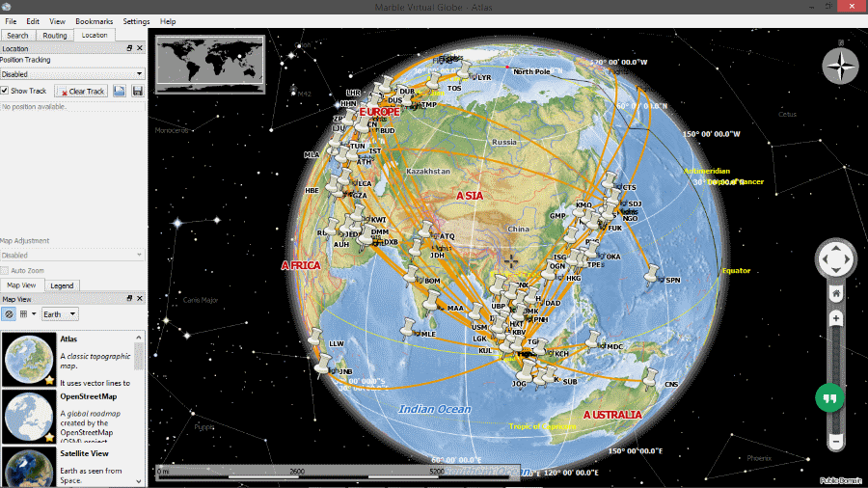Click the Marble application icon in title bar

[x=6, y=7]
